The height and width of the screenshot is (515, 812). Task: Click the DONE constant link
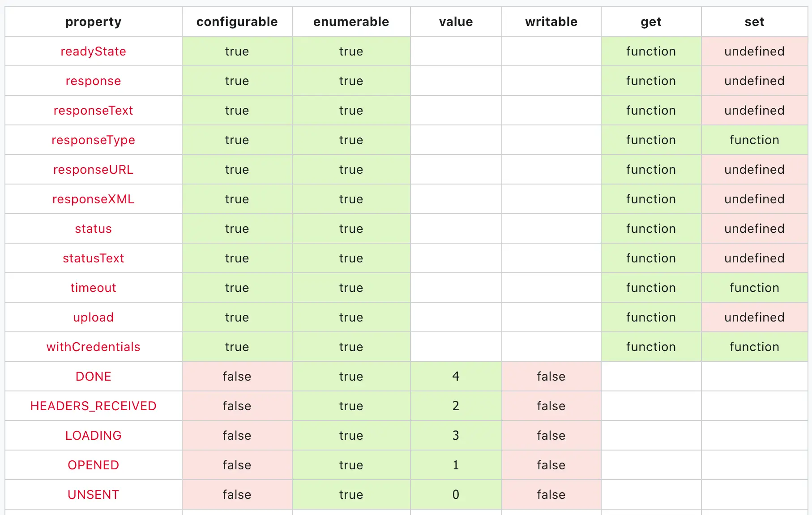(x=93, y=377)
